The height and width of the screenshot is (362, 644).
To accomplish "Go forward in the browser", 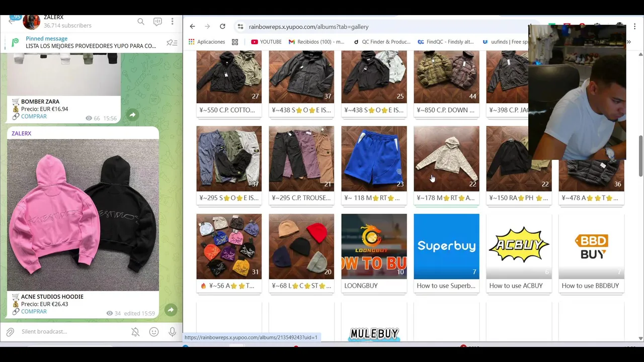I will pyautogui.click(x=207, y=27).
